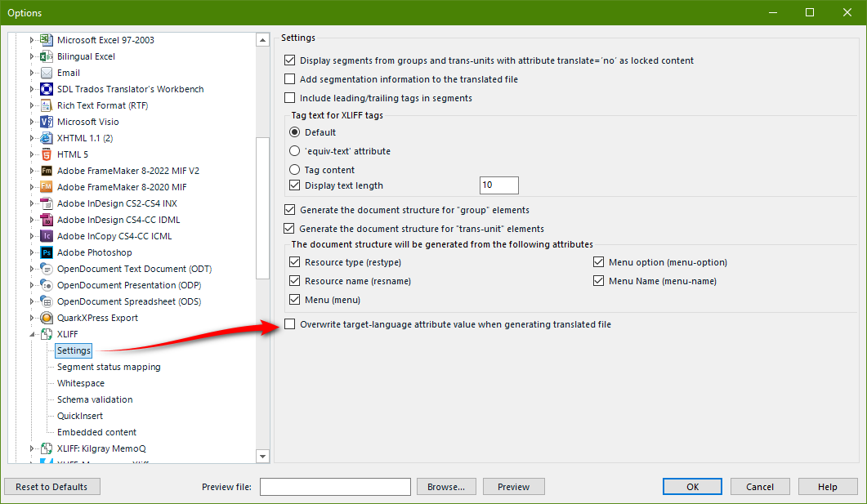Click the tree scrollbar down arrow
Screen dimensions: 867x504
pyautogui.click(x=262, y=457)
